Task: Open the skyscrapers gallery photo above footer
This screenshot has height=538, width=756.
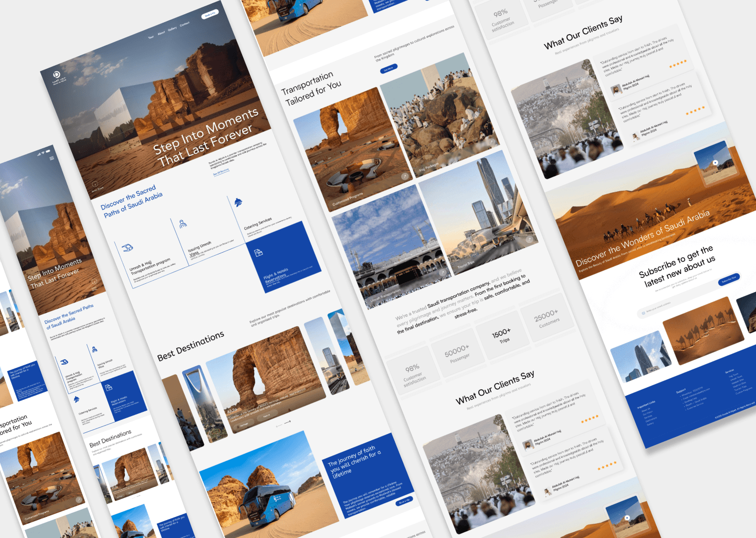Action: tap(640, 357)
